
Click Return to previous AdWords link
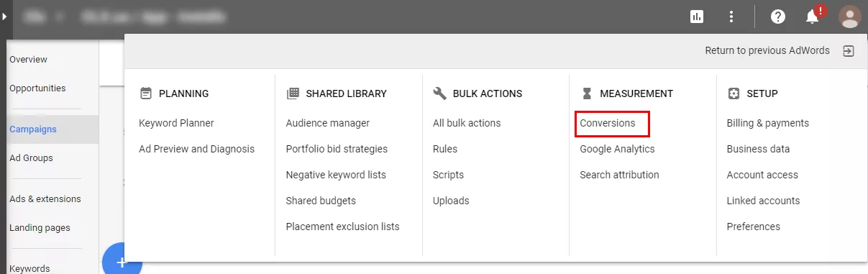767,50
